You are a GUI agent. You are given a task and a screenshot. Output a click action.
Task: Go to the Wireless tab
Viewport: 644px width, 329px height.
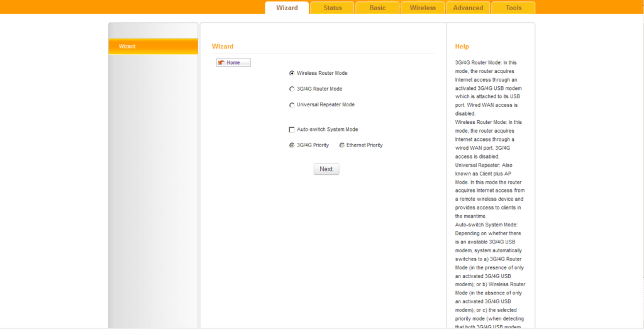pyautogui.click(x=423, y=8)
